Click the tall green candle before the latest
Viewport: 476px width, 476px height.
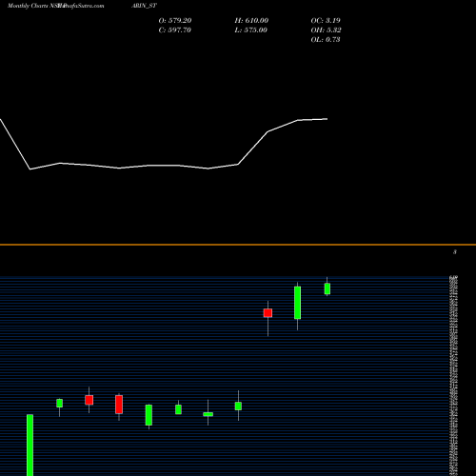297,303
